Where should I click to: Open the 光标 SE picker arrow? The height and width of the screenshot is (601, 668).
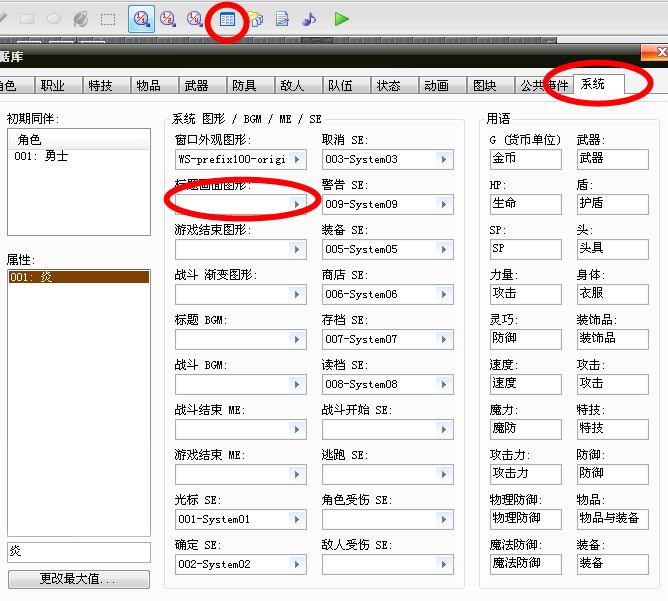[x=297, y=519]
